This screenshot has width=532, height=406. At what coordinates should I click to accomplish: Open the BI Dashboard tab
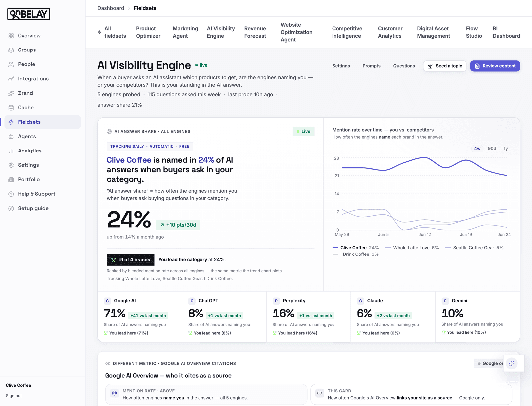[506, 32]
